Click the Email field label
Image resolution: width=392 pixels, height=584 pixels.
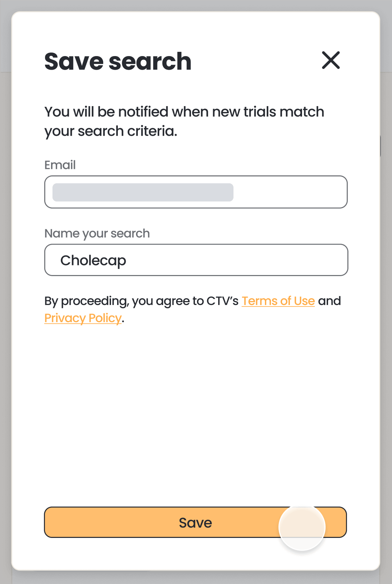(x=60, y=165)
